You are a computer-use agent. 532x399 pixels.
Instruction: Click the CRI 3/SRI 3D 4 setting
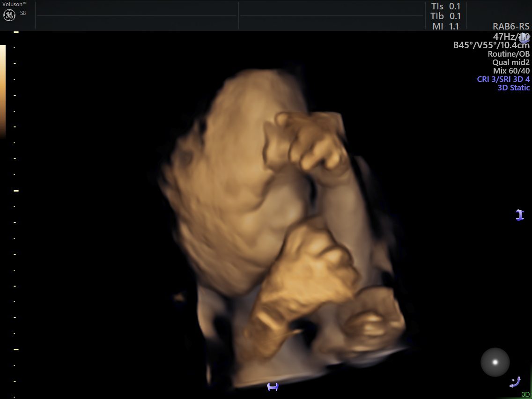503,79
